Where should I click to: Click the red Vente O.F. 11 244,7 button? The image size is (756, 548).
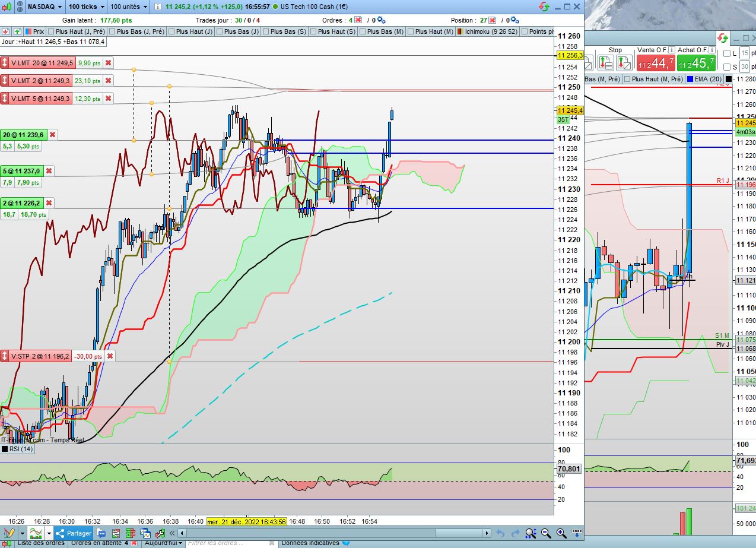pyautogui.click(x=655, y=62)
